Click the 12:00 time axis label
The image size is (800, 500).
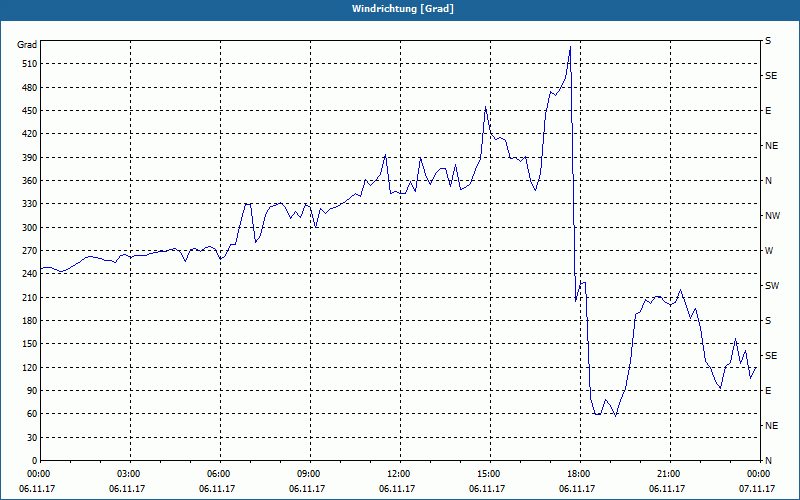click(398, 473)
